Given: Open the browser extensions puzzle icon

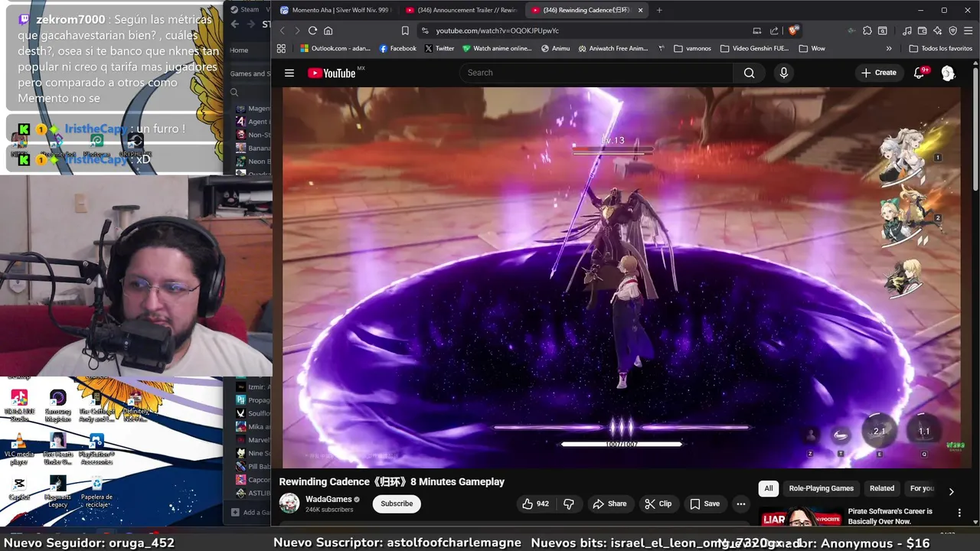Looking at the screenshot, I should point(867,31).
